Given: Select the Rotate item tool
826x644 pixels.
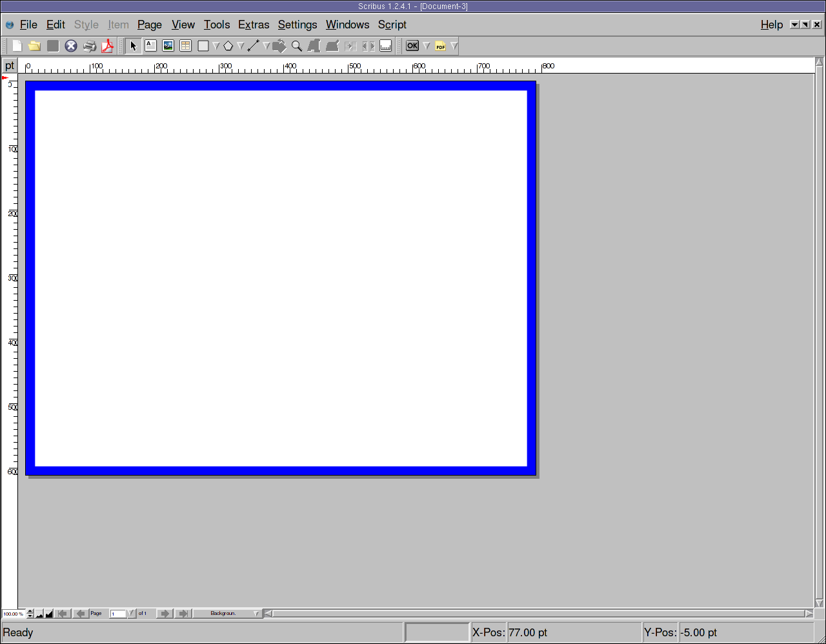Looking at the screenshot, I should (x=279, y=46).
